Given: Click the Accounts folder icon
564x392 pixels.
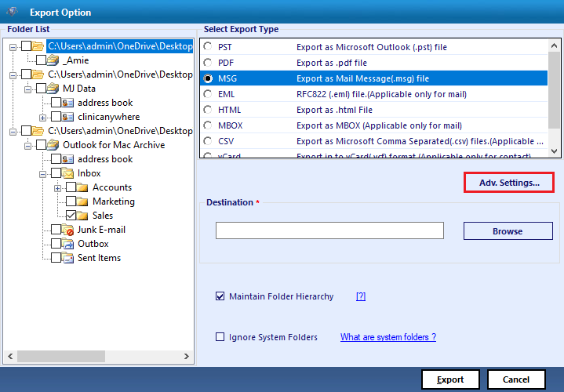Looking at the screenshot, I should click(82, 187).
